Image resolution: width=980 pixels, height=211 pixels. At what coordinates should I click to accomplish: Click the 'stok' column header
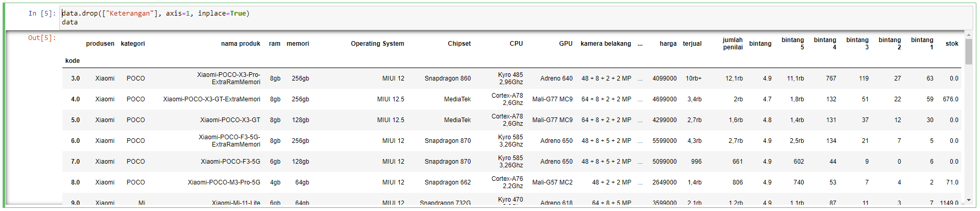[x=952, y=44]
